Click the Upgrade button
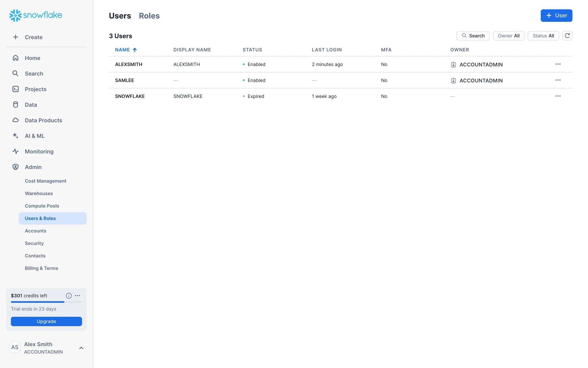 tap(46, 321)
